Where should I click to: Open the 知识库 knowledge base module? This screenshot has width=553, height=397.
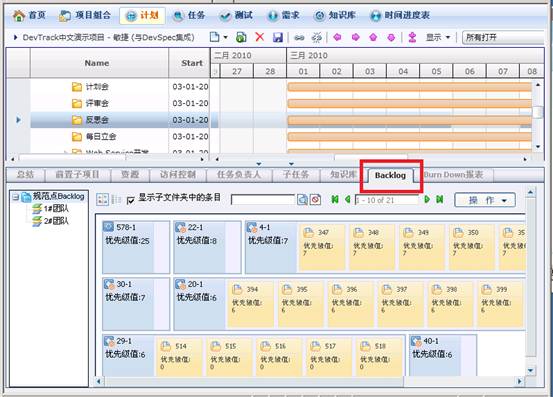point(335,16)
